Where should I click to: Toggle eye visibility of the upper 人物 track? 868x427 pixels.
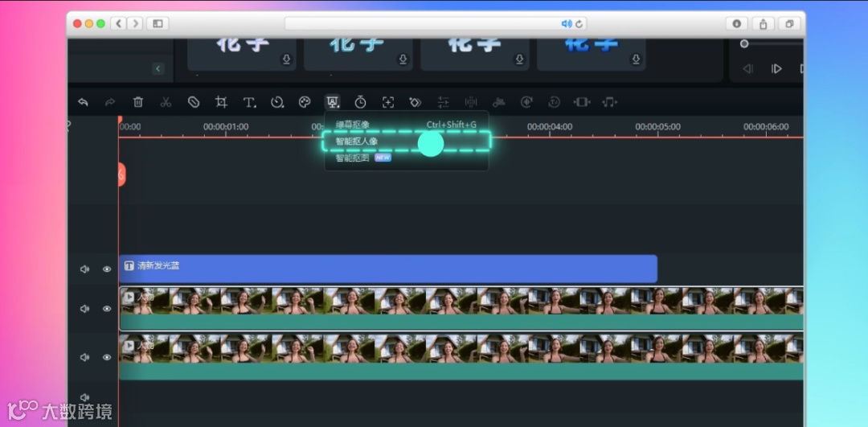(107, 309)
